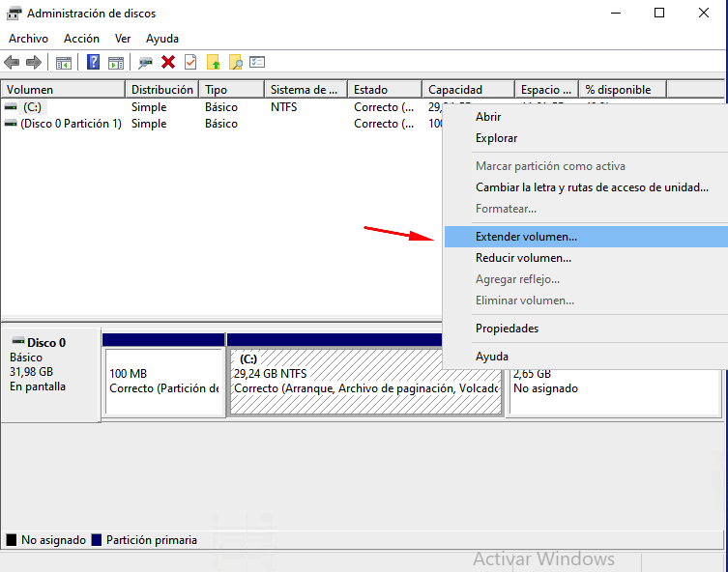This screenshot has height=572, width=728.
Task: Minimize the Administración de discos window
Action: 616,13
